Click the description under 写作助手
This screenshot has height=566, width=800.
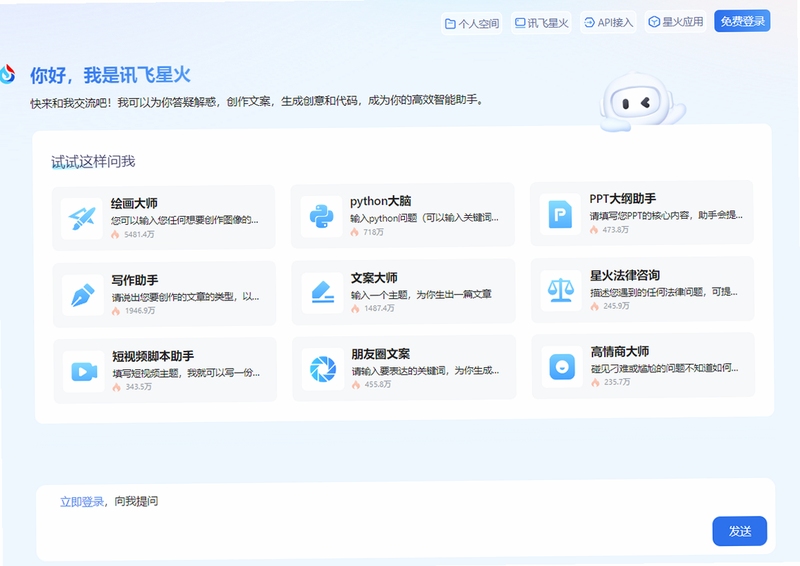185,297
